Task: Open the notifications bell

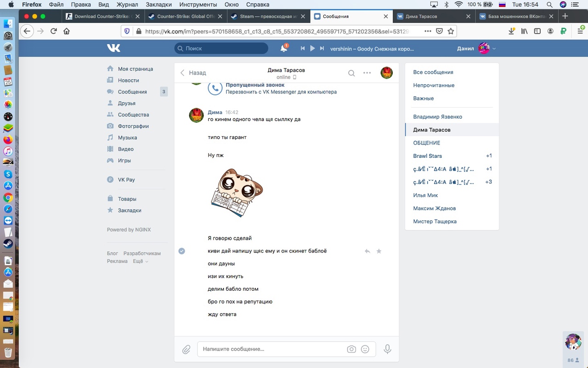Action: (284, 48)
